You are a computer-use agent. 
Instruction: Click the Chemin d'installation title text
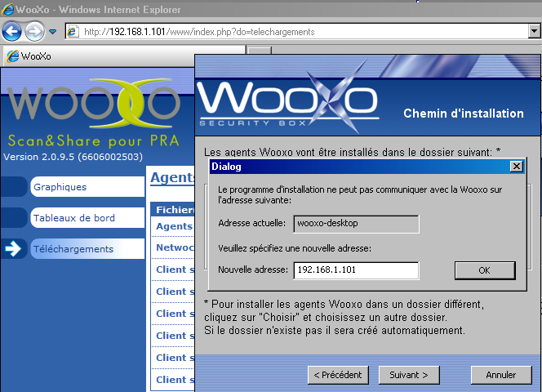tap(464, 114)
